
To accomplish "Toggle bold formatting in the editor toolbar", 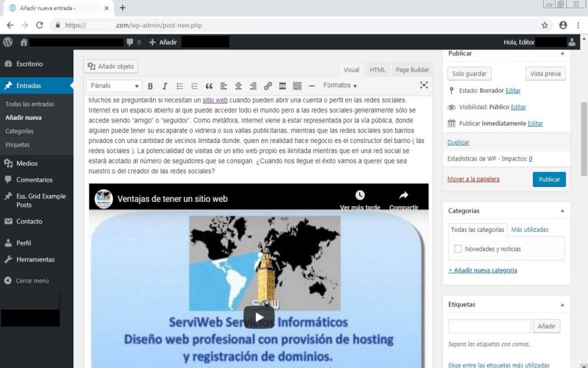I will [150, 86].
